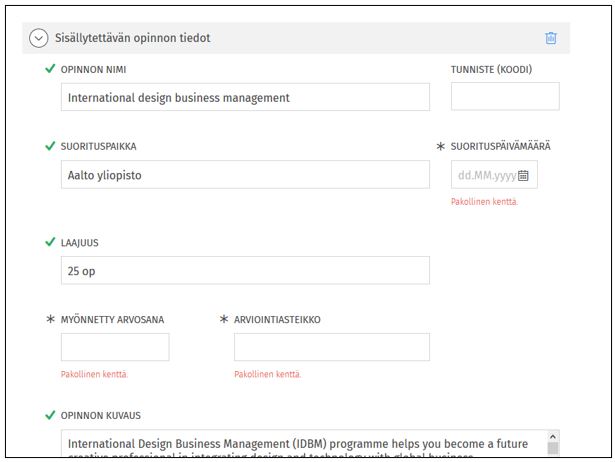Click the Pakollinen kenttä error under date field
Viewport: 615px width, 462px height.
(x=485, y=201)
